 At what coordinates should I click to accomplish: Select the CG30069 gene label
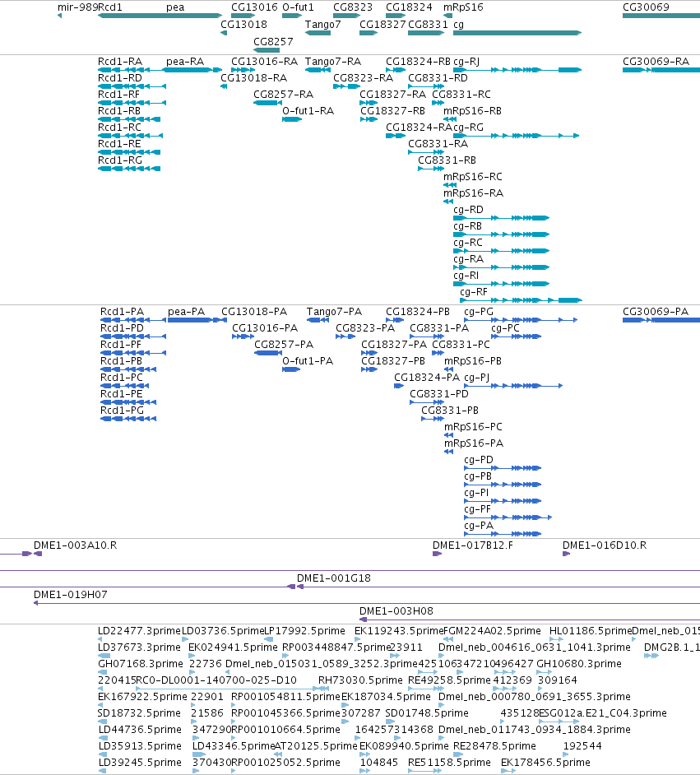646,7
